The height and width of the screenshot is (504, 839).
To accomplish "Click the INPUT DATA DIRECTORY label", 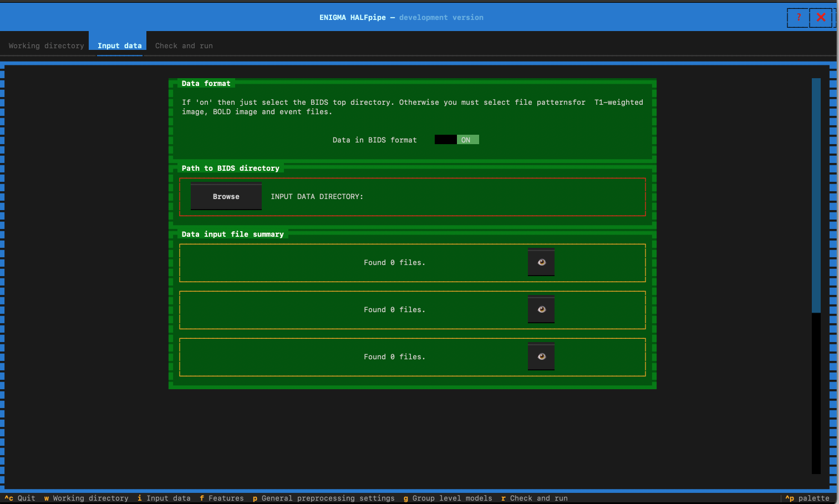I will [317, 197].
